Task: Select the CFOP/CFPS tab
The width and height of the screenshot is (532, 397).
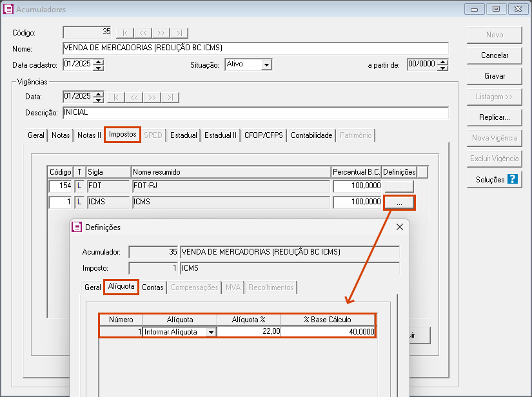Action: click(263, 135)
